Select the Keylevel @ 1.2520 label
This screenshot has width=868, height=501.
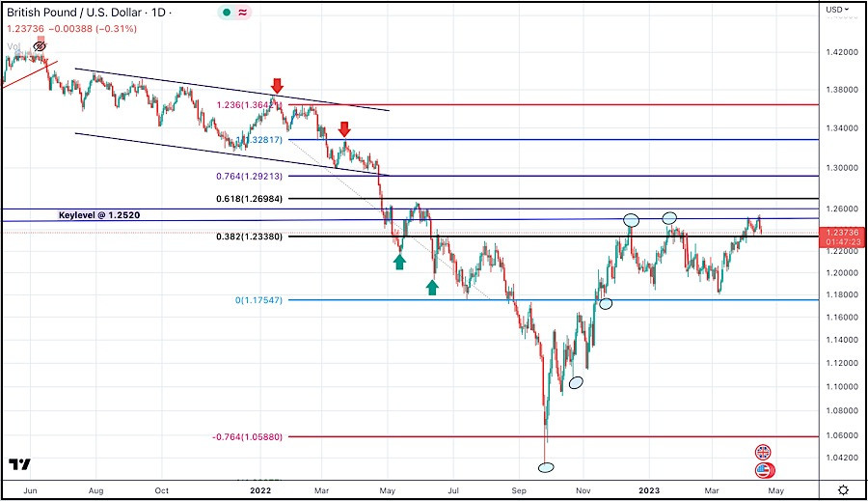point(99,215)
